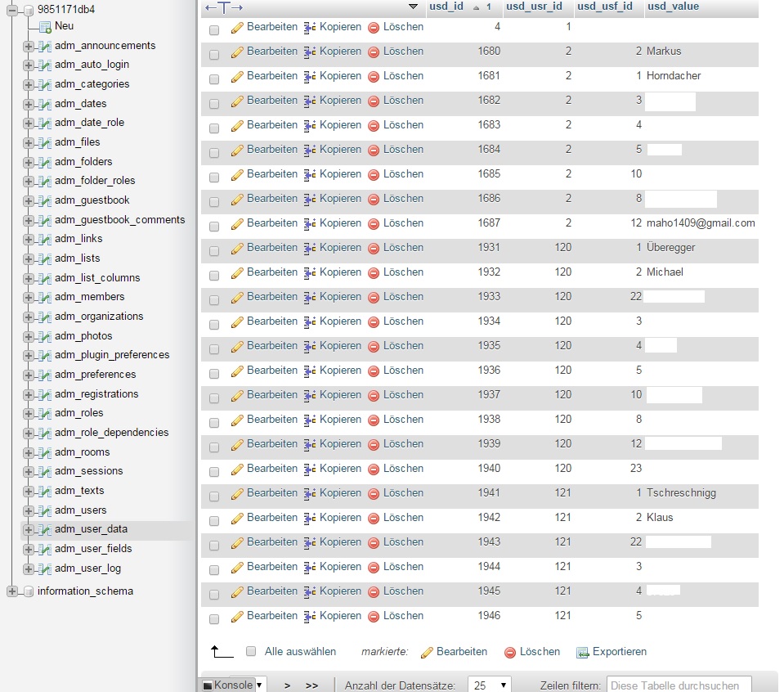Collapse the 9851171db4 database tree
Screen dimensions: 784x692
coord(11,10)
